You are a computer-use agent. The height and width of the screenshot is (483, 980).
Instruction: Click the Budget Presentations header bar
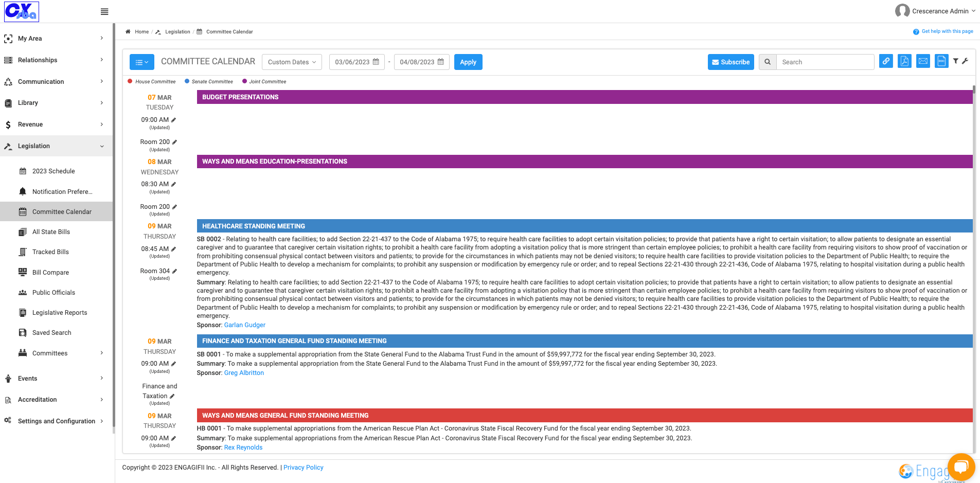[584, 97]
